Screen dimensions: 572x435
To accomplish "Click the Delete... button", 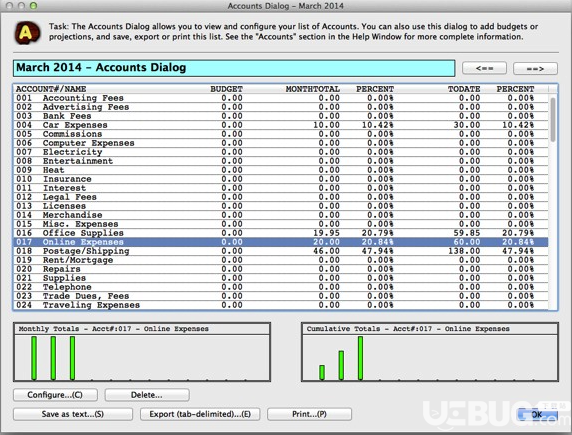I will click(147, 395).
